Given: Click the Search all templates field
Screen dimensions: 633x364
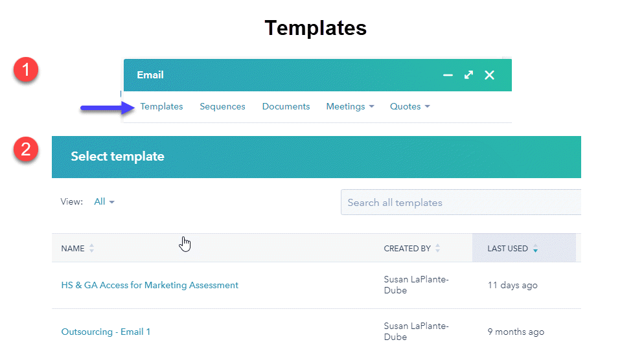Looking at the screenshot, I should pos(461,202).
